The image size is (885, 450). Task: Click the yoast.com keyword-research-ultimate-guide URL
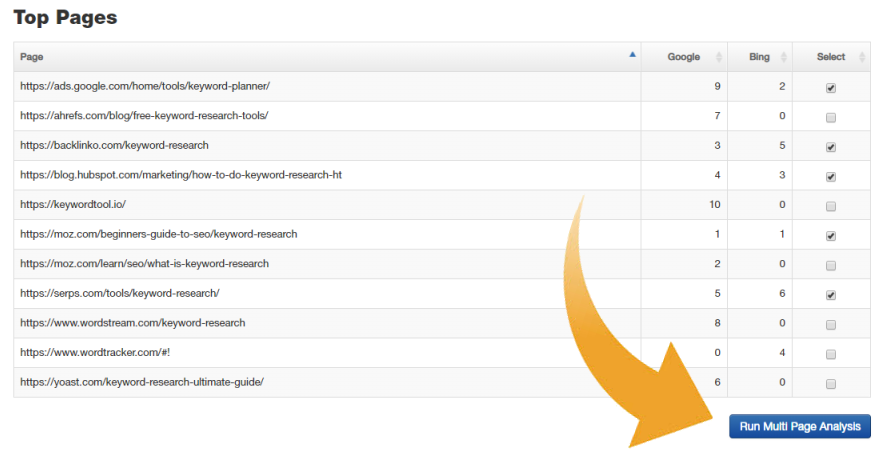(x=142, y=382)
